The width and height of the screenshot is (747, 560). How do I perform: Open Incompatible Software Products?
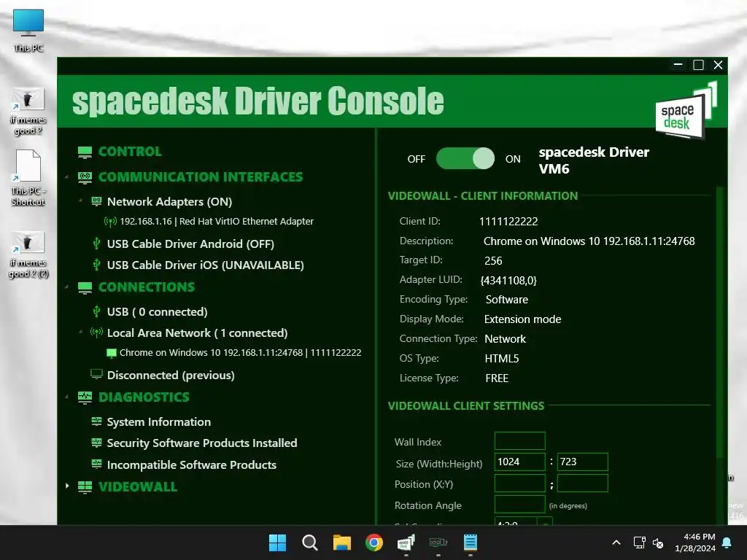pos(192,464)
